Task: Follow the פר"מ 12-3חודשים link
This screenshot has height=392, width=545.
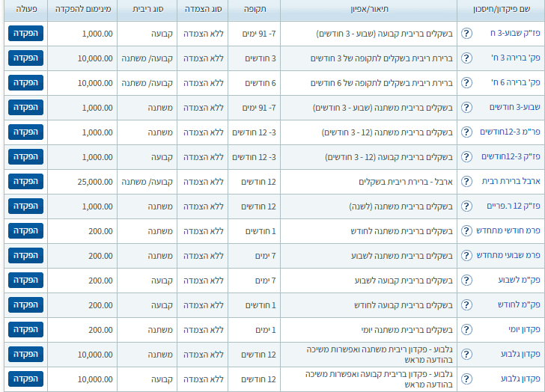Action: [x=511, y=132]
